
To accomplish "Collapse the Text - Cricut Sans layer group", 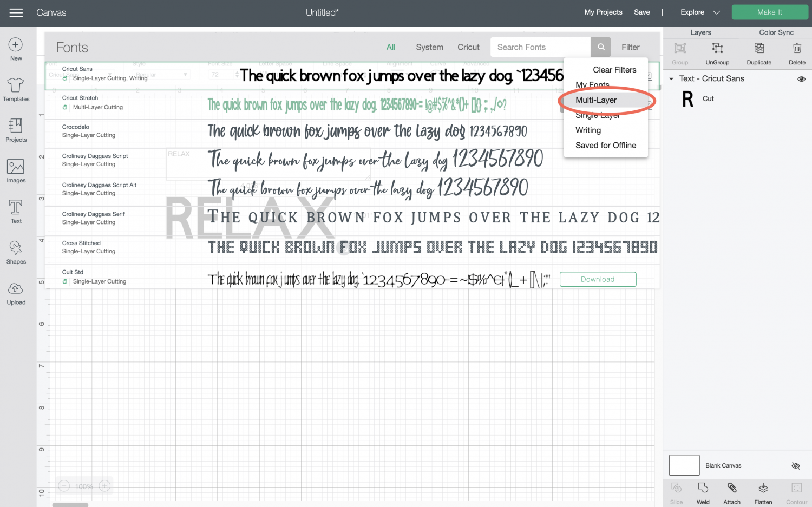I will pyautogui.click(x=671, y=79).
